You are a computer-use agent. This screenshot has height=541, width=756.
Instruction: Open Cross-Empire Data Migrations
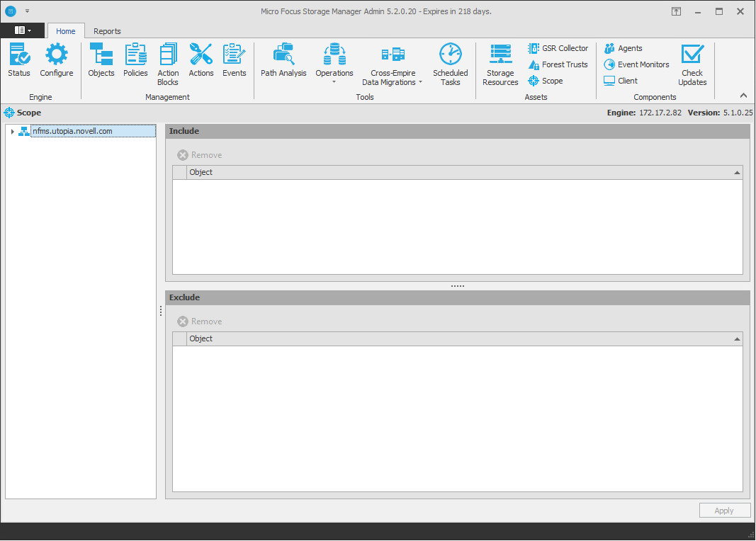(393, 64)
